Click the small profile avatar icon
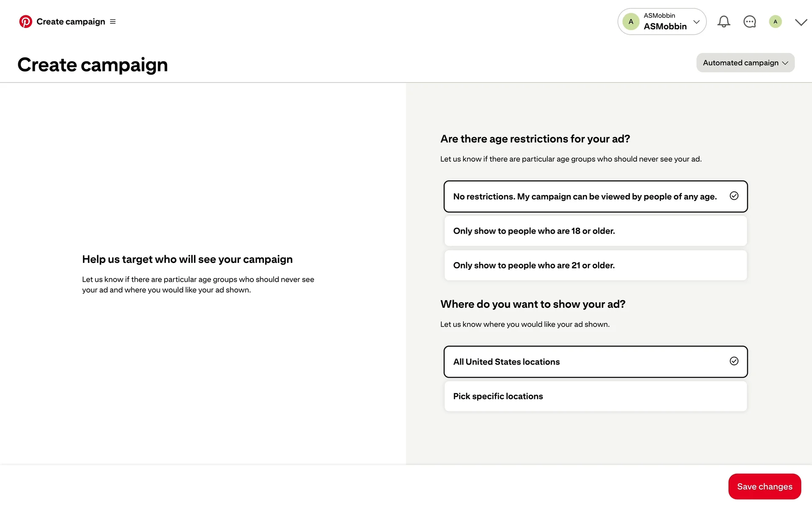Image resolution: width=812 pixels, height=508 pixels. point(775,22)
